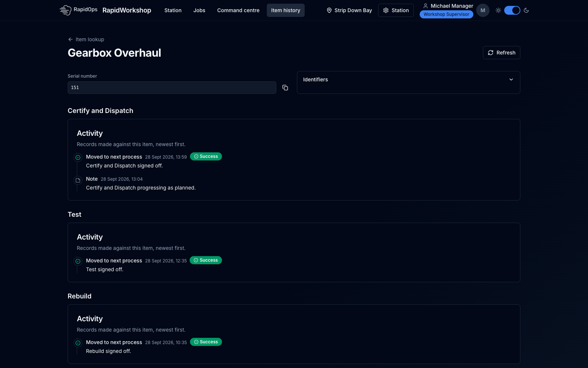Click the RapidOps logo icon
The width and height of the screenshot is (588, 368).
click(65, 10)
